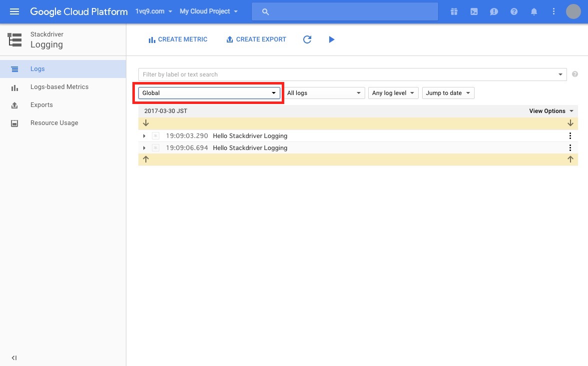Load older logs with right down arrow
Viewport: 588px width, 366px height.
(571, 123)
